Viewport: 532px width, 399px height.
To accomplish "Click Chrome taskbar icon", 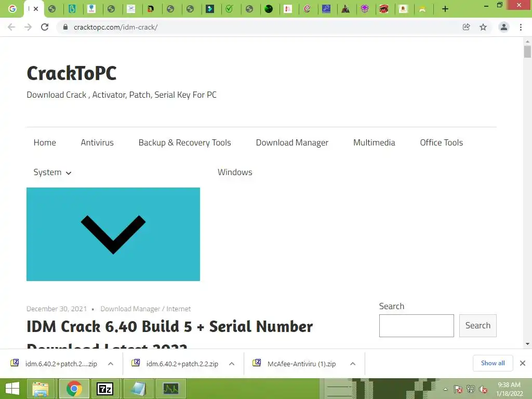I will coord(74,389).
